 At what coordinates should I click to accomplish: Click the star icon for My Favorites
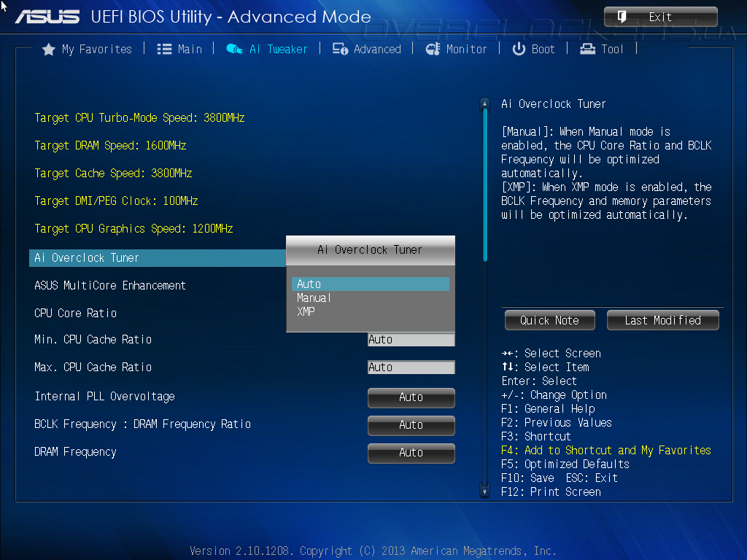point(49,49)
